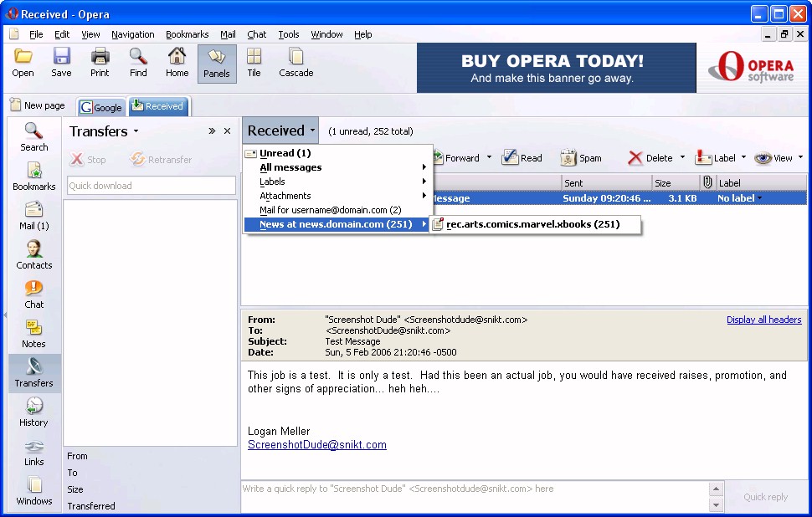Delete the selected message
The height and width of the screenshot is (517, 812).
click(x=650, y=158)
